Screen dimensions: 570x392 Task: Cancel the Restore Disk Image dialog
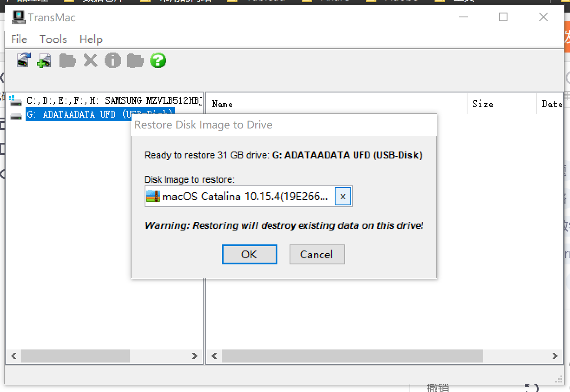coord(317,254)
